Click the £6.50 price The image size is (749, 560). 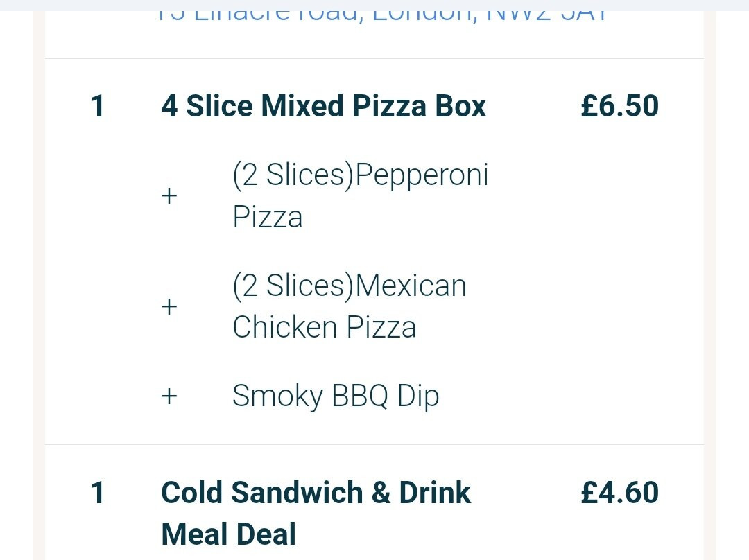[619, 105]
